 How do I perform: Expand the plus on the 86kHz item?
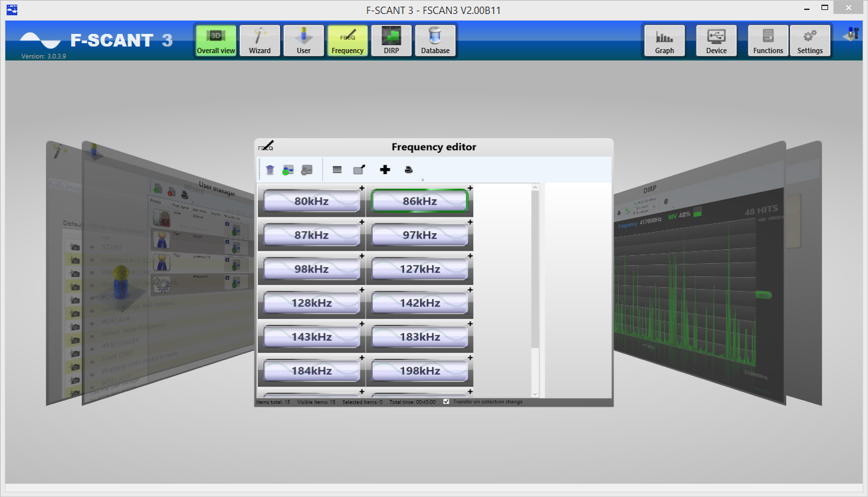[470, 188]
